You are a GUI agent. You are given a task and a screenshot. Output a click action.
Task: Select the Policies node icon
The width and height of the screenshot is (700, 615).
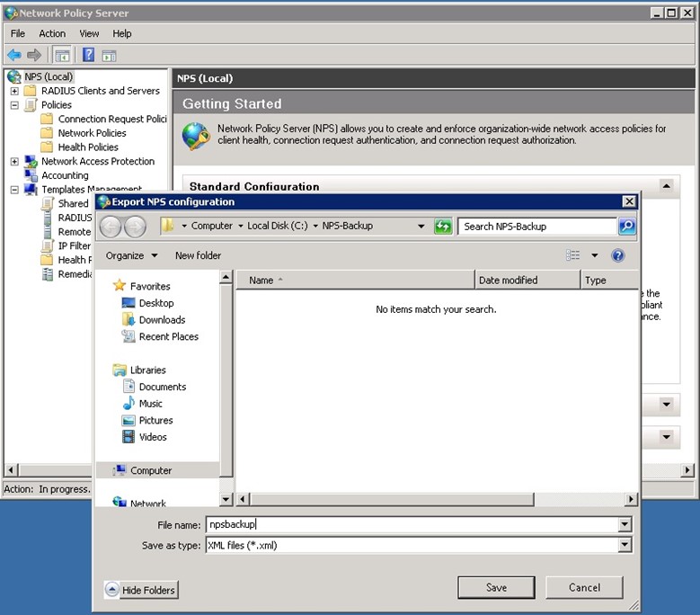point(31,105)
